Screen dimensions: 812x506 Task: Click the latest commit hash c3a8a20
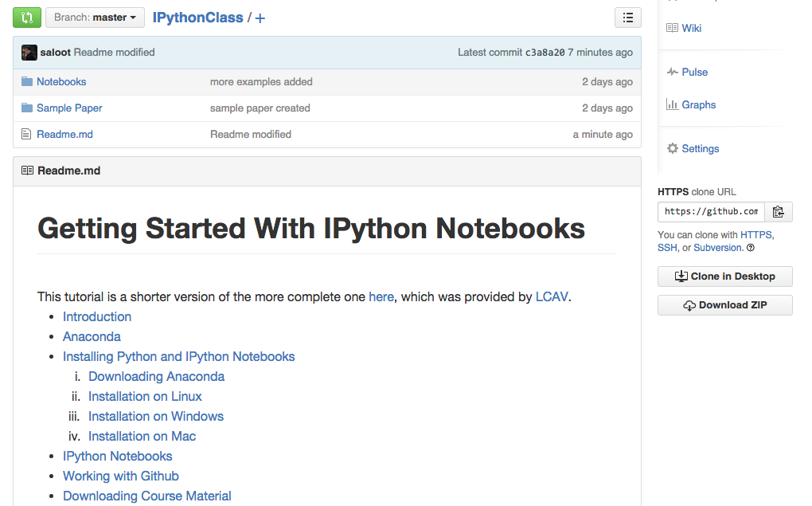coord(545,53)
